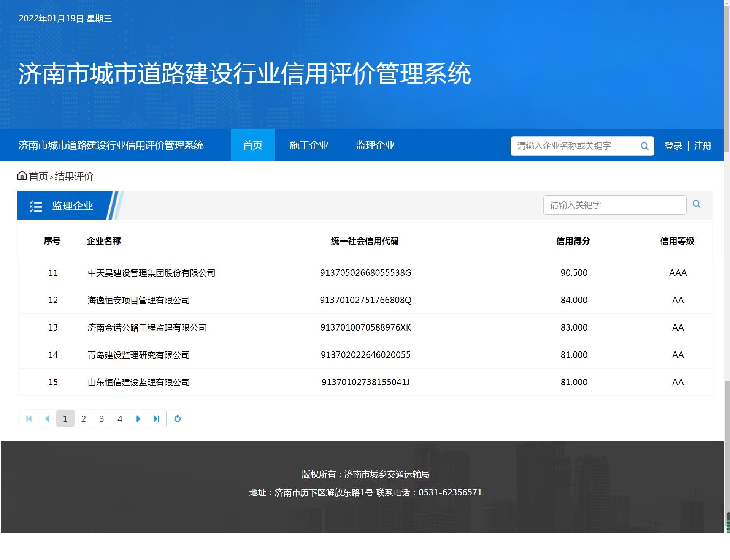Image resolution: width=730 pixels, height=560 pixels.
Task: Click the 统一社会信用代码 column header
Action: (x=365, y=241)
